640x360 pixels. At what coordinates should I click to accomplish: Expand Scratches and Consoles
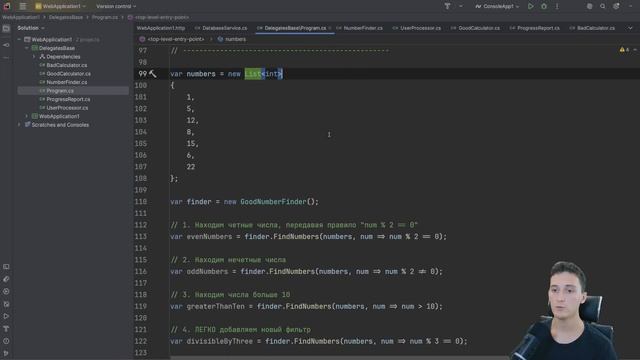(19, 125)
